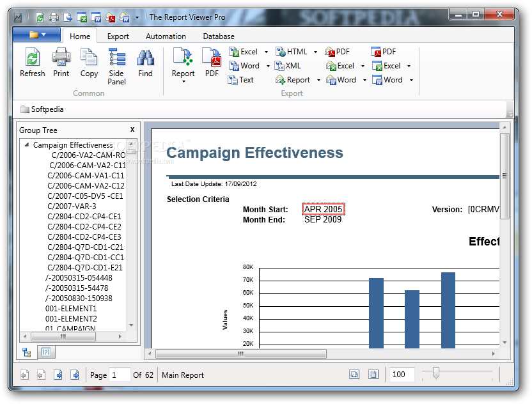The image size is (532, 404).
Task: Select /-20050830-150938 tree item
Action: pyautogui.click(x=79, y=298)
